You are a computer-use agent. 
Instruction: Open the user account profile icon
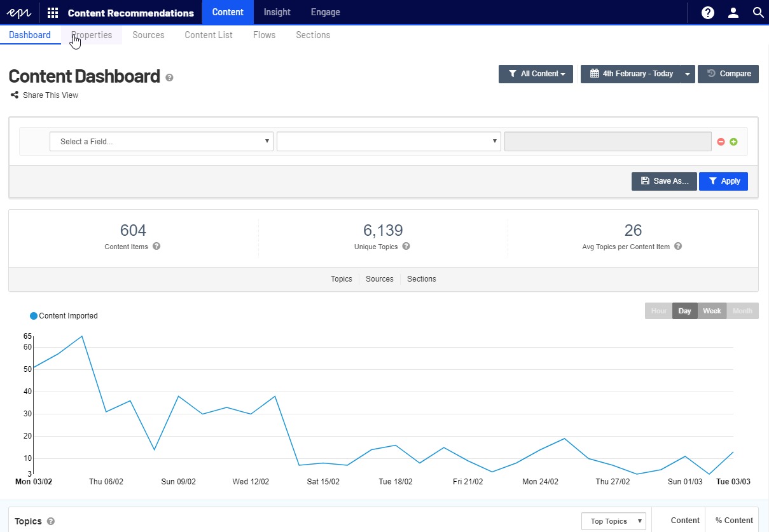(733, 13)
